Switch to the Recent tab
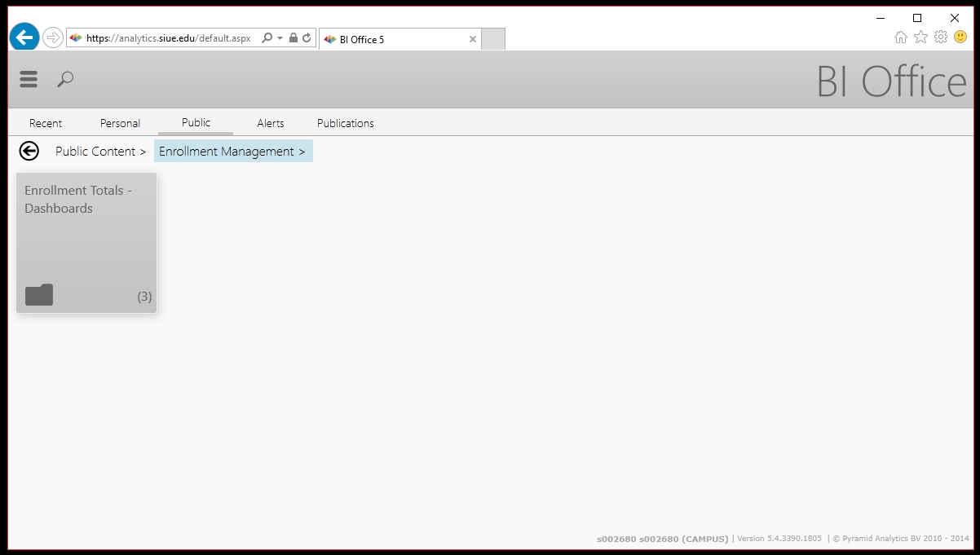 46,123
